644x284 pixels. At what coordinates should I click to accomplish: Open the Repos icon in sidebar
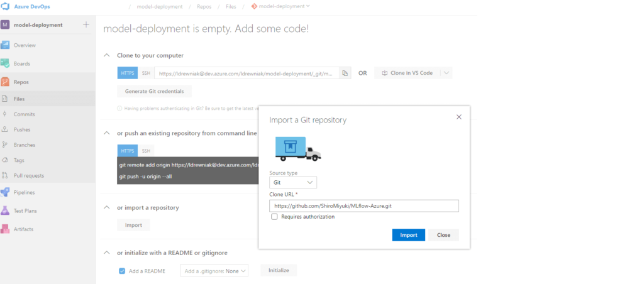[5, 82]
